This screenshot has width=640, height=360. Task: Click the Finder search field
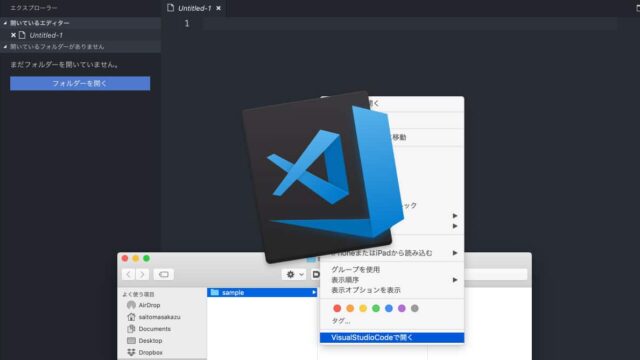(496, 274)
